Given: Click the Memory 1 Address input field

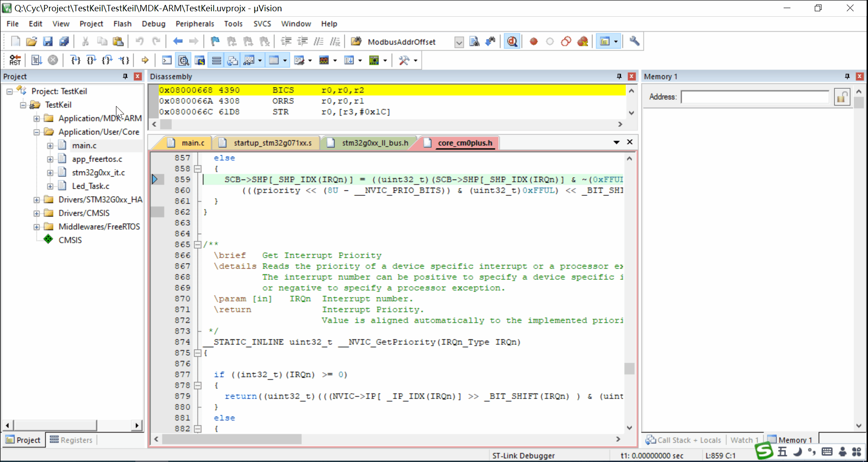Looking at the screenshot, I should 755,97.
